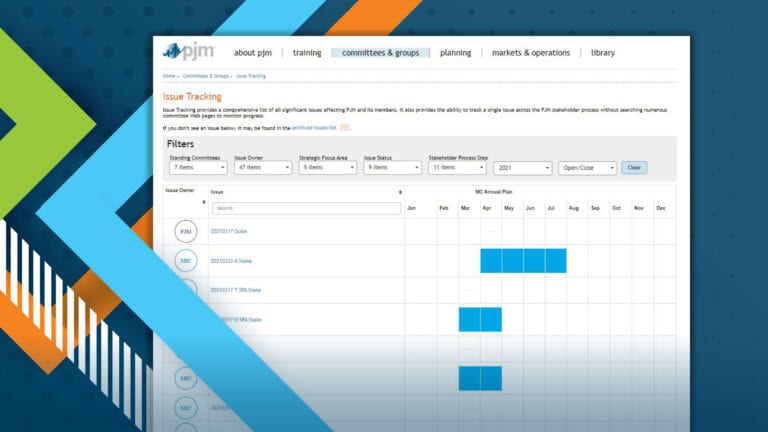Open the about pjm menu

(x=253, y=52)
